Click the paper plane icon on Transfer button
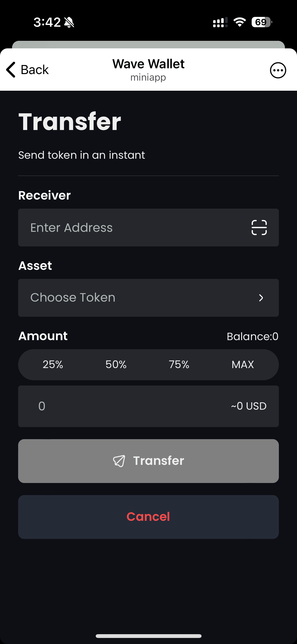 click(119, 461)
